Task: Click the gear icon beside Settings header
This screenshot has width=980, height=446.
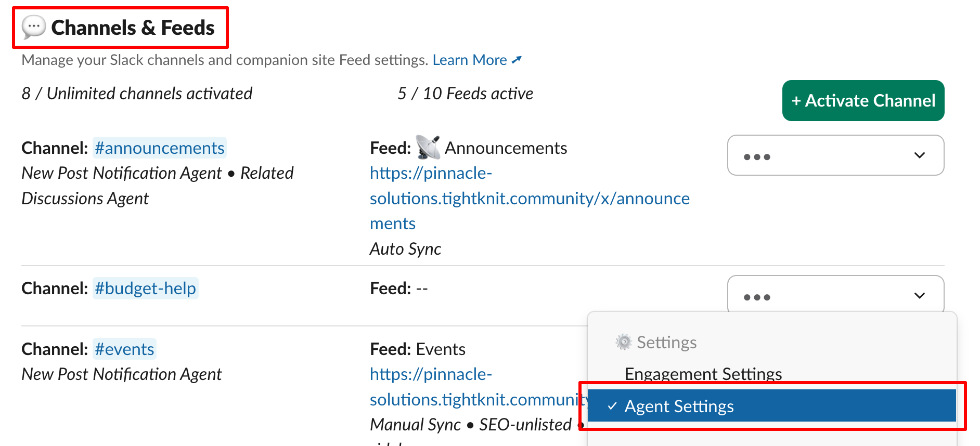Action: [x=624, y=342]
